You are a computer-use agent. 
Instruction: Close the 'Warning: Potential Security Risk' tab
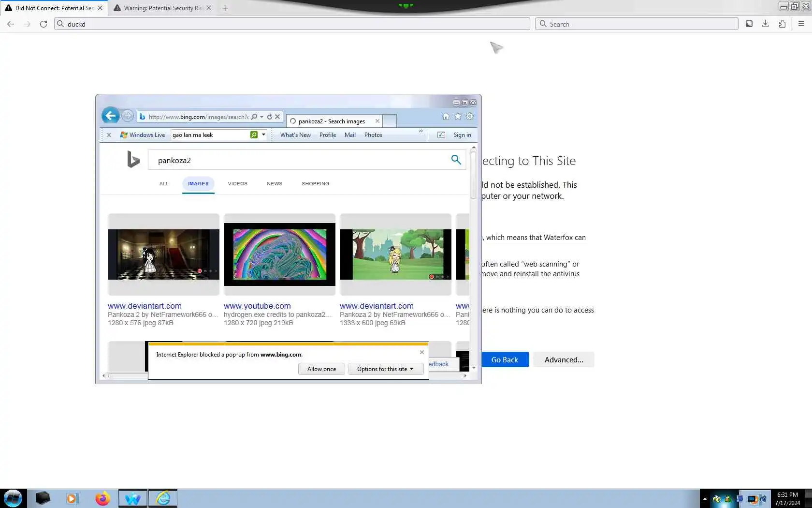click(209, 8)
